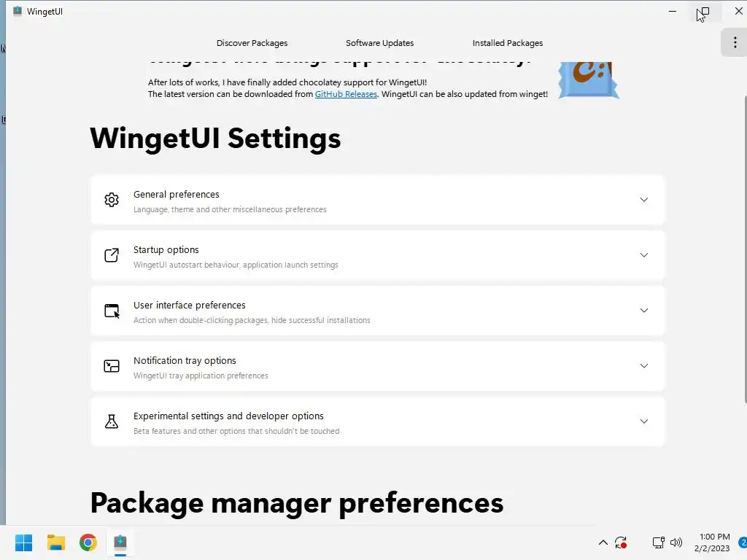Click the 'Startup options' title text
Viewport: 747px width, 560px height.
pos(166,249)
